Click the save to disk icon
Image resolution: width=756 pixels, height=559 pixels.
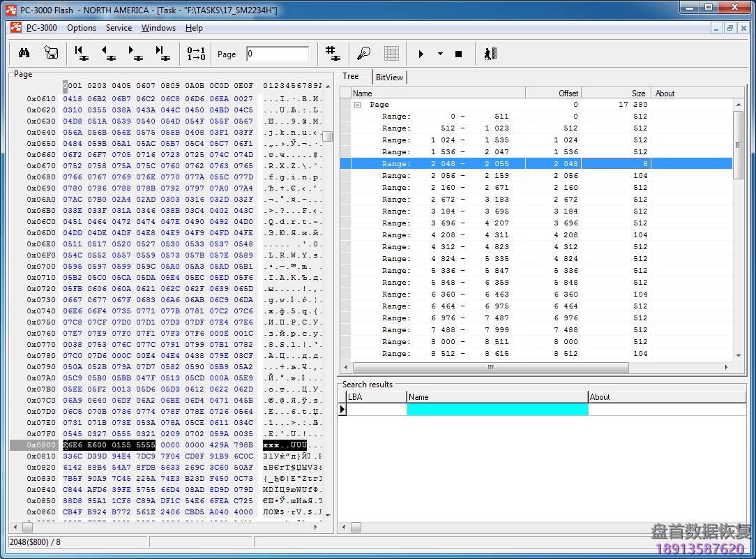51,54
